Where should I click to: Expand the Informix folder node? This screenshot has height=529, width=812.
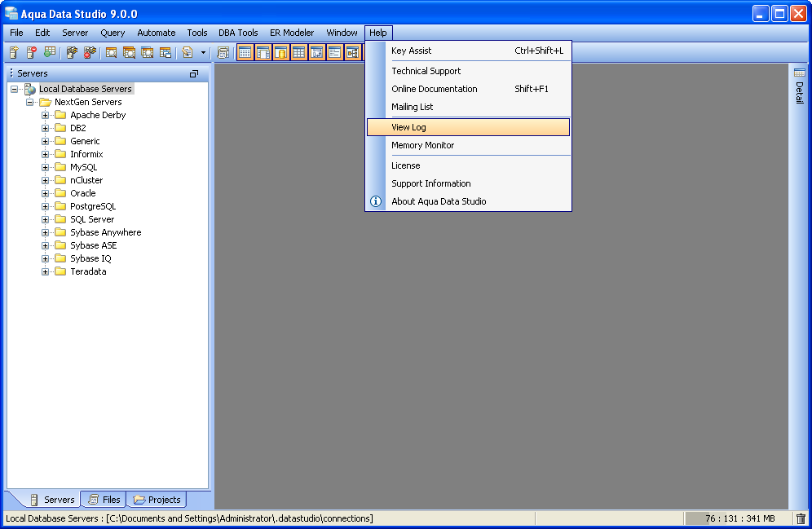point(45,154)
